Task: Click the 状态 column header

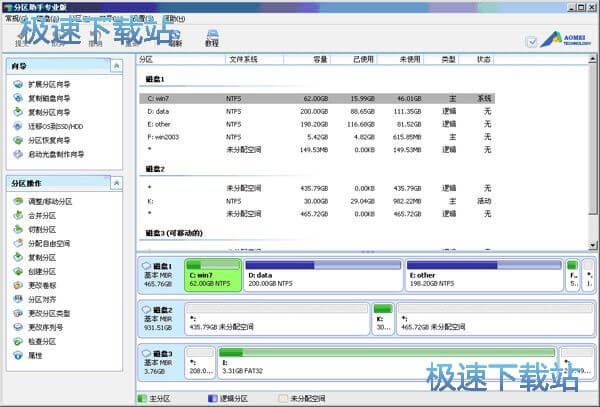Action: tap(477, 59)
